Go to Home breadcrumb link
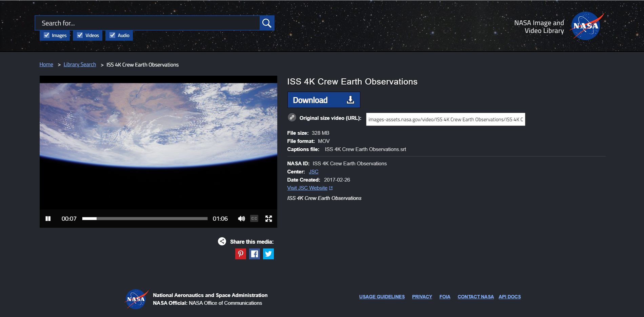 (x=46, y=64)
